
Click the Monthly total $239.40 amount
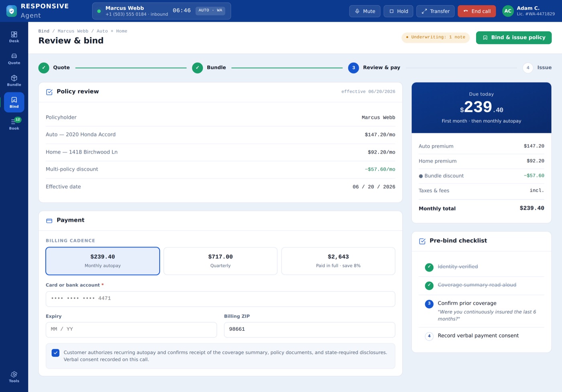click(532, 208)
